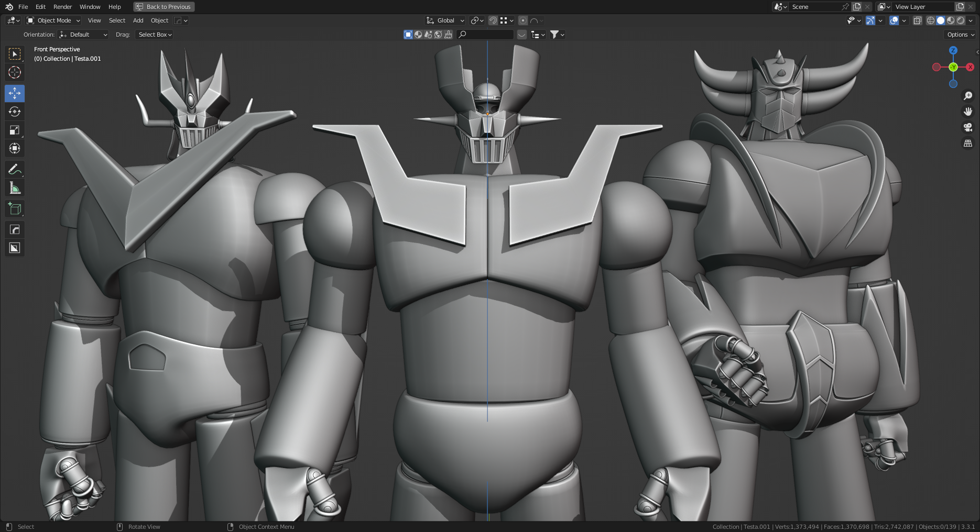Toggle viewport gizmos display

click(870, 20)
